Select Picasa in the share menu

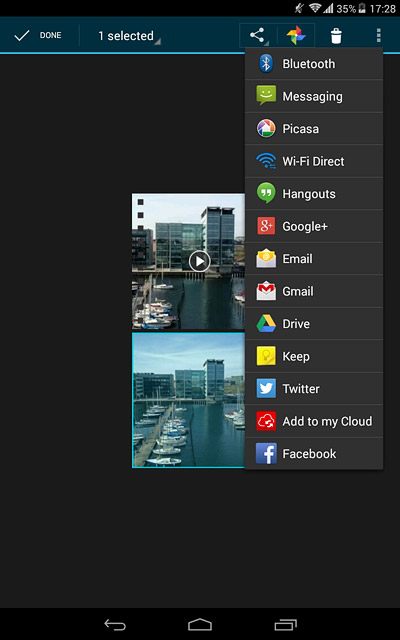(314, 129)
